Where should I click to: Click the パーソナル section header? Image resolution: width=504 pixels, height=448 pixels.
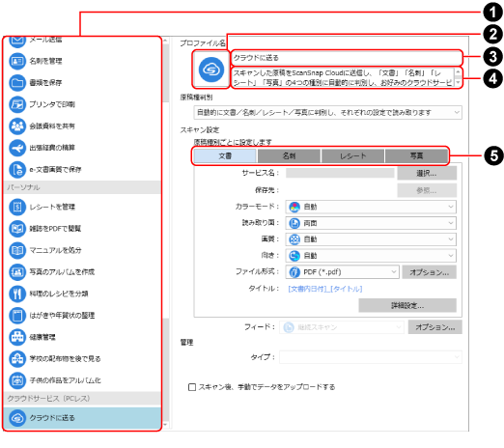[82, 187]
